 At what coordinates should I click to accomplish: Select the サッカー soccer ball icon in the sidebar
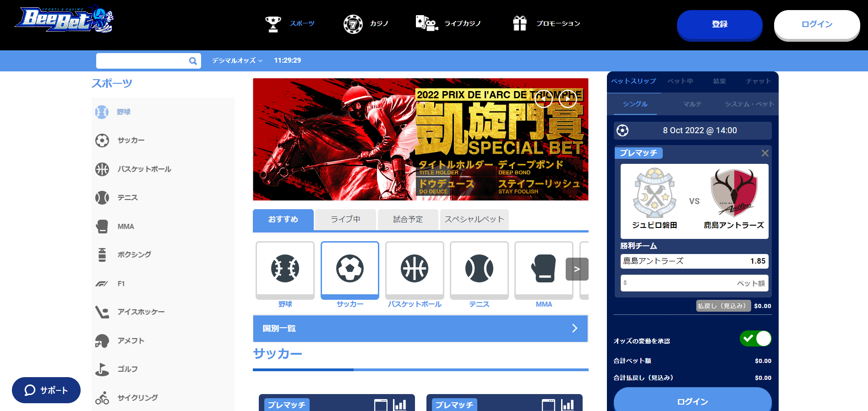[102, 140]
